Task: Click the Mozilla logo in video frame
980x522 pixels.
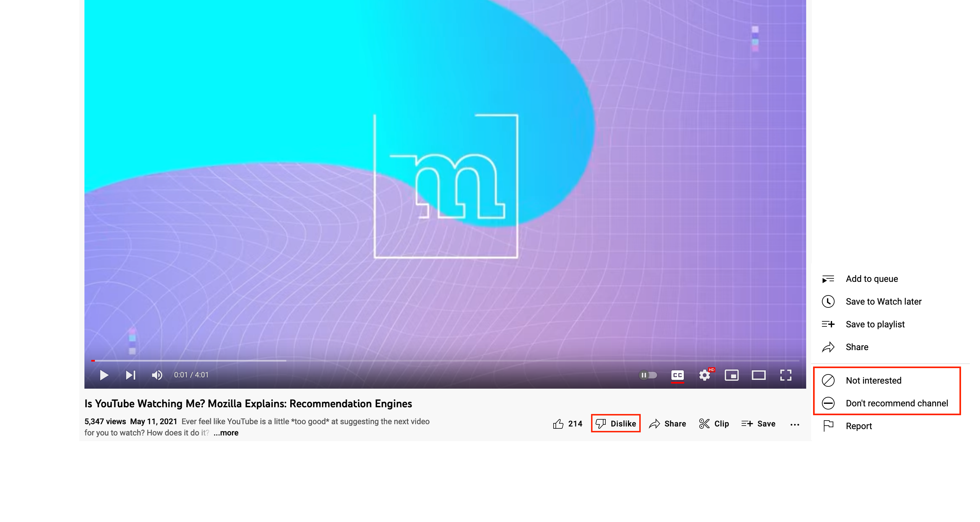Action: coord(446,186)
